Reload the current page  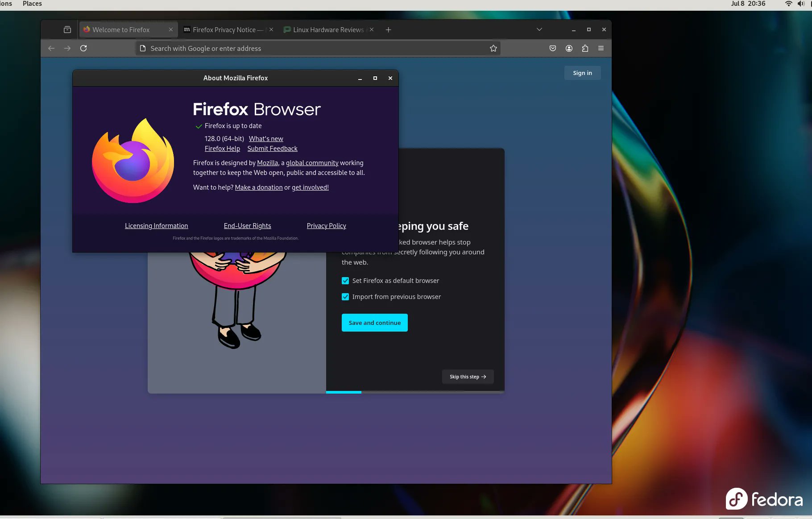click(x=83, y=48)
